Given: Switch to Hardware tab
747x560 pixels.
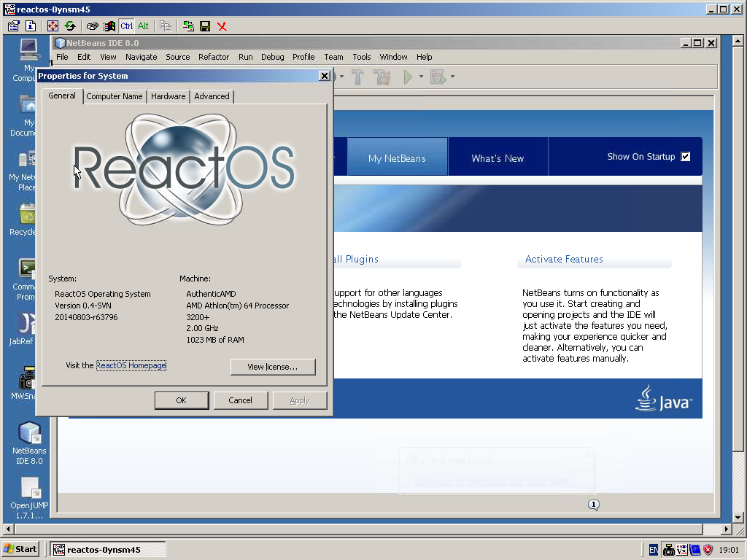Looking at the screenshot, I should pyautogui.click(x=169, y=97).
